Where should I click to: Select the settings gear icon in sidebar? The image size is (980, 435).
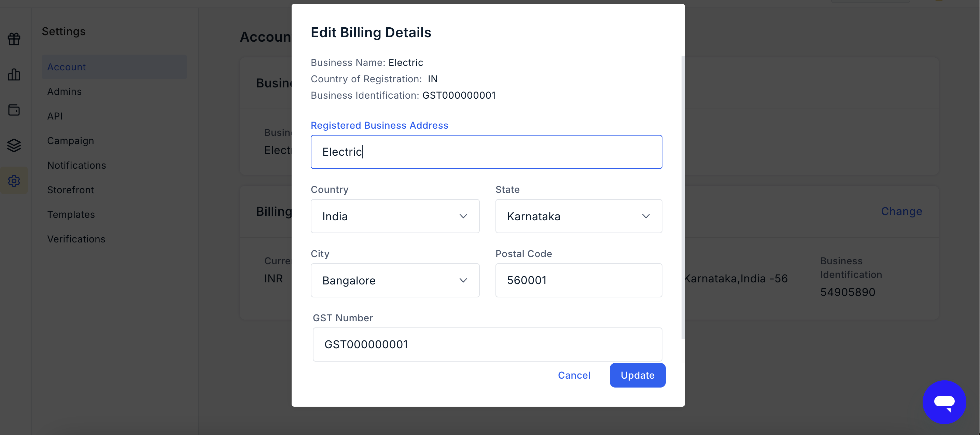14,181
